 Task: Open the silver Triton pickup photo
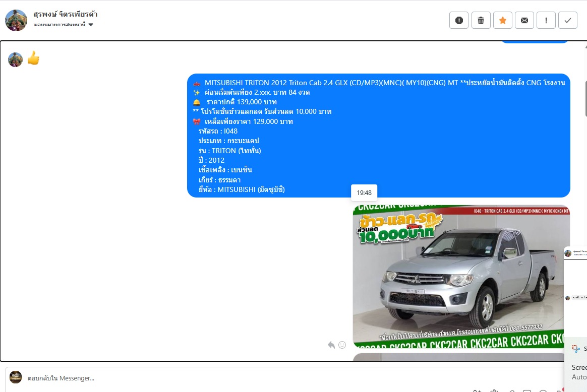click(x=461, y=277)
